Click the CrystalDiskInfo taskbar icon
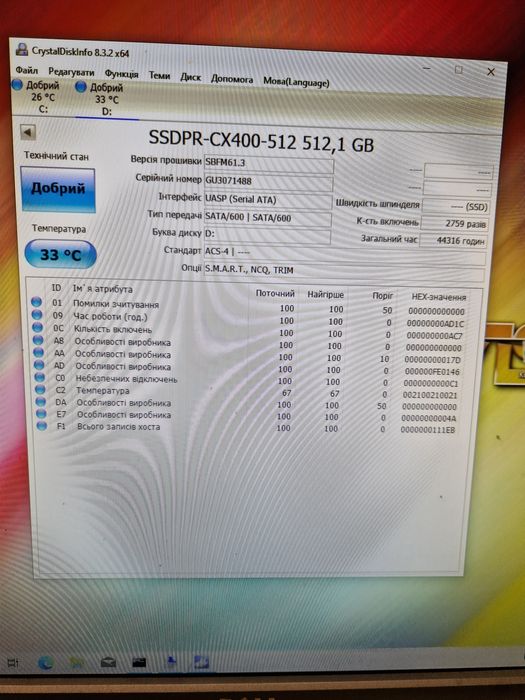The height and width of the screenshot is (700, 525). (x=201, y=662)
